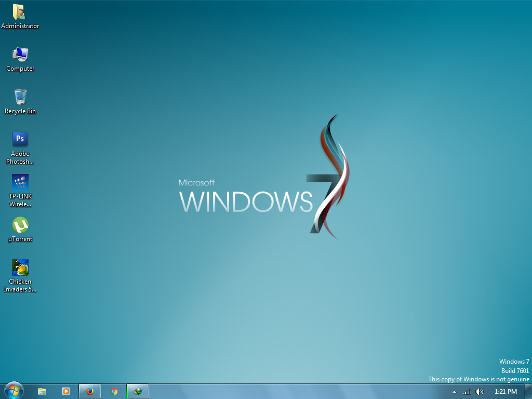The width and height of the screenshot is (532, 399).
Task: Launch Windows Media Player from the taskbar
Action: (x=66, y=391)
